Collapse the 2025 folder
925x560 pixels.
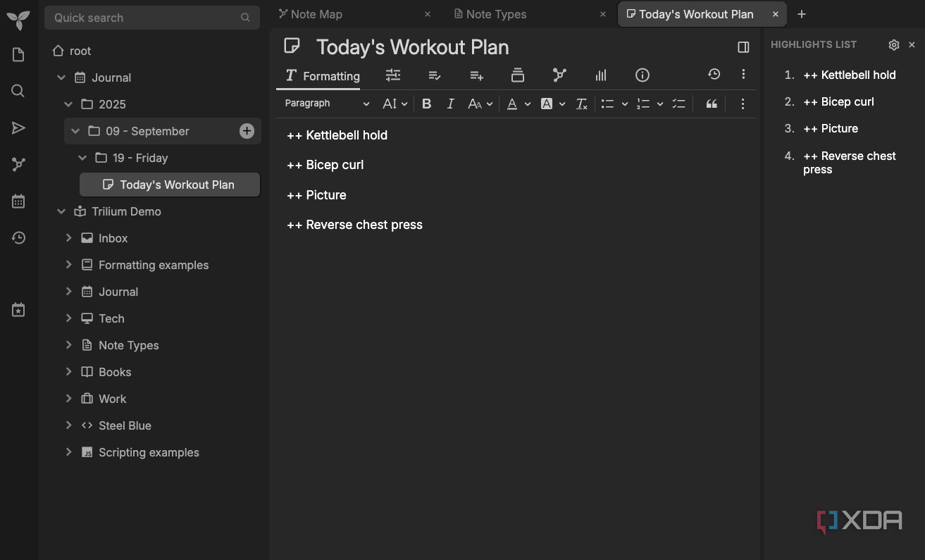point(68,104)
